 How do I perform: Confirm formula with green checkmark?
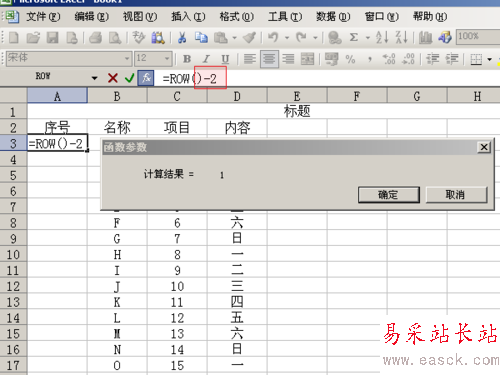(129, 78)
